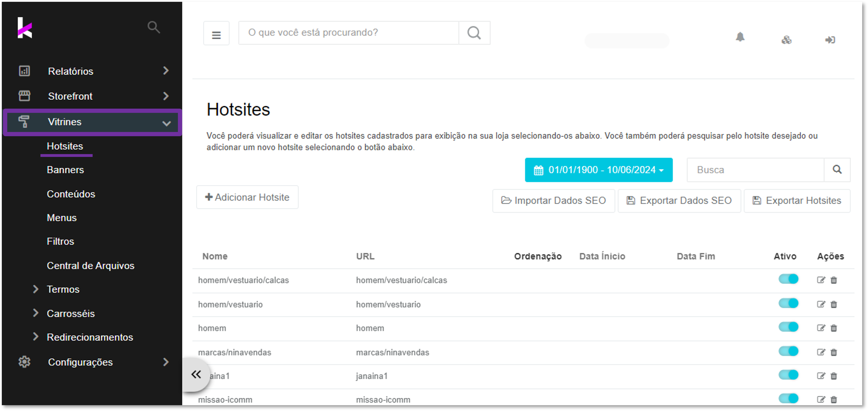Viewport: 868px width, 411px height.
Task: Expand the Termos submenu
Action: coord(35,289)
